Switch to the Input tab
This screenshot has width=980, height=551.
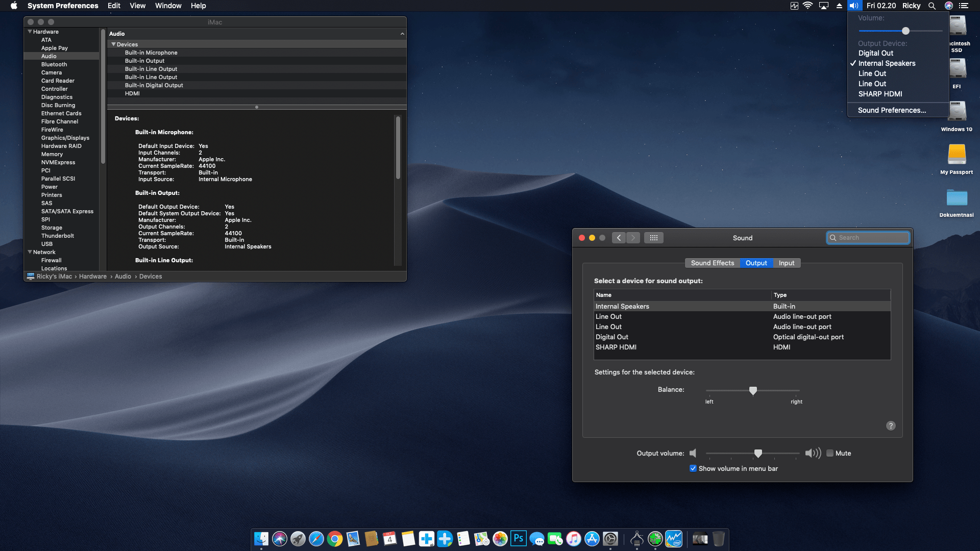(787, 263)
